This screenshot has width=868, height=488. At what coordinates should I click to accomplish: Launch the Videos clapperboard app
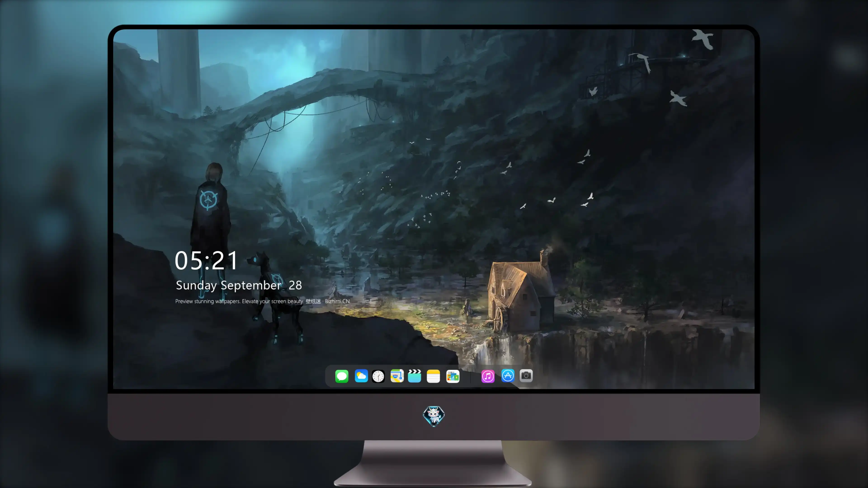point(415,376)
